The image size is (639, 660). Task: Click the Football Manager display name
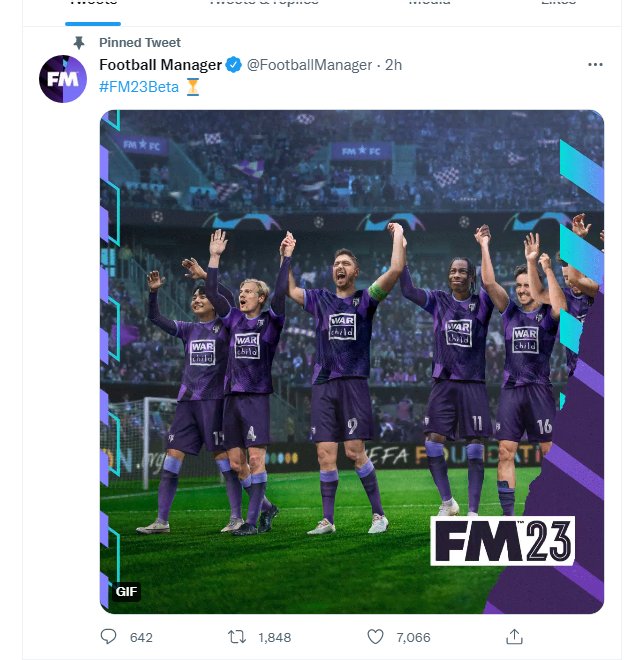pyautogui.click(x=160, y=65)
